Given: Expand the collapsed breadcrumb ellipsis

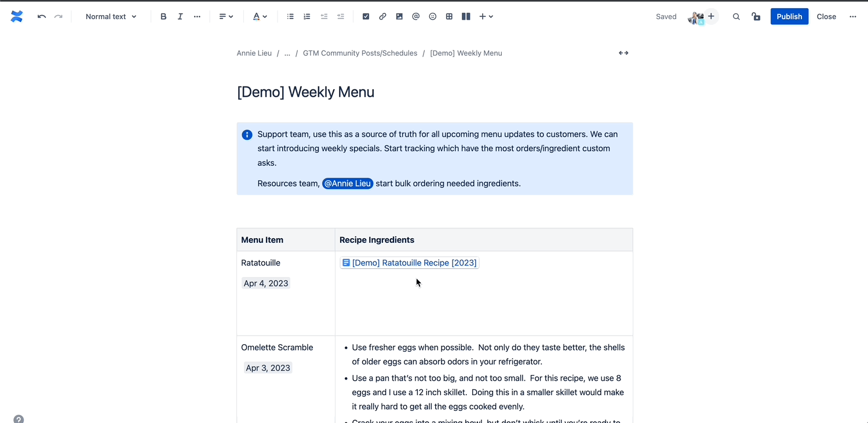Looking at the screenshot, I should coord(287,53).
